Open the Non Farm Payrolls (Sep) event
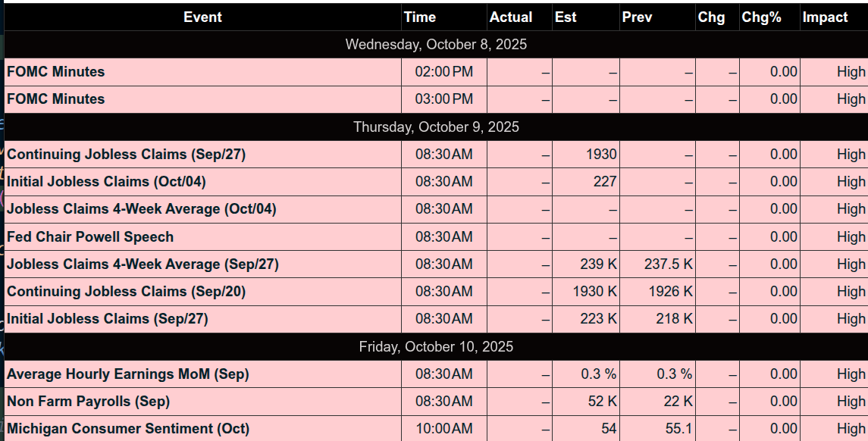 pyautogui.click(x=88, y=402)
